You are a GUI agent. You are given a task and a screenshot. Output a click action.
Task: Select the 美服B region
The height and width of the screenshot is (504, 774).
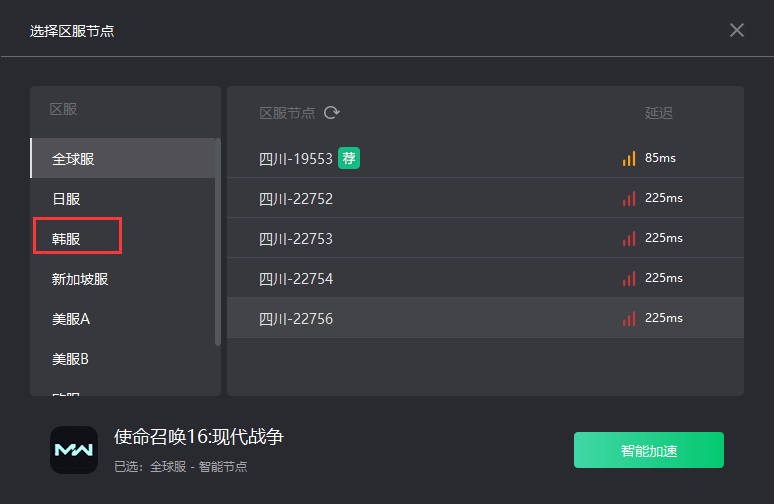tap(123, 358)
